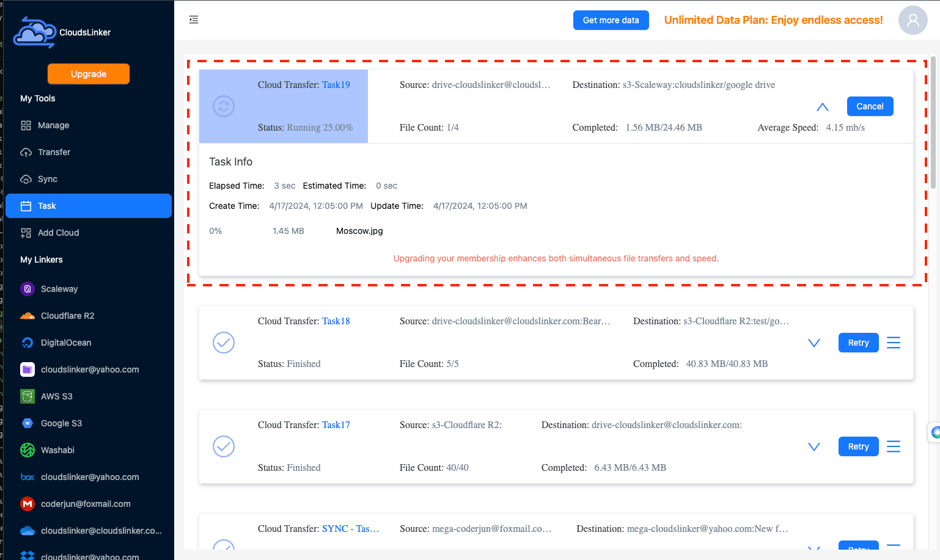Image resolution: width=940 pixels, height=560 pixels.
Task: Open the user avatar profile icon
Action: click(912, 20)
